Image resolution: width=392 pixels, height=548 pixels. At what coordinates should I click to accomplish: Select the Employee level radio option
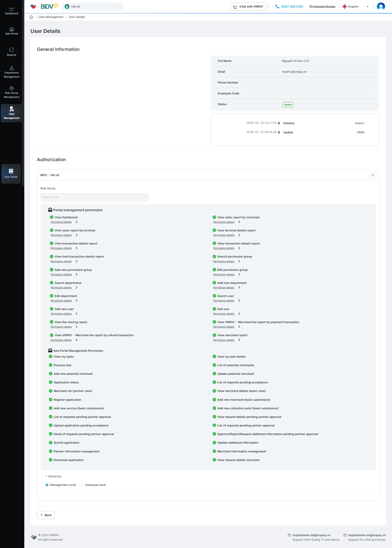coord(82,485)
